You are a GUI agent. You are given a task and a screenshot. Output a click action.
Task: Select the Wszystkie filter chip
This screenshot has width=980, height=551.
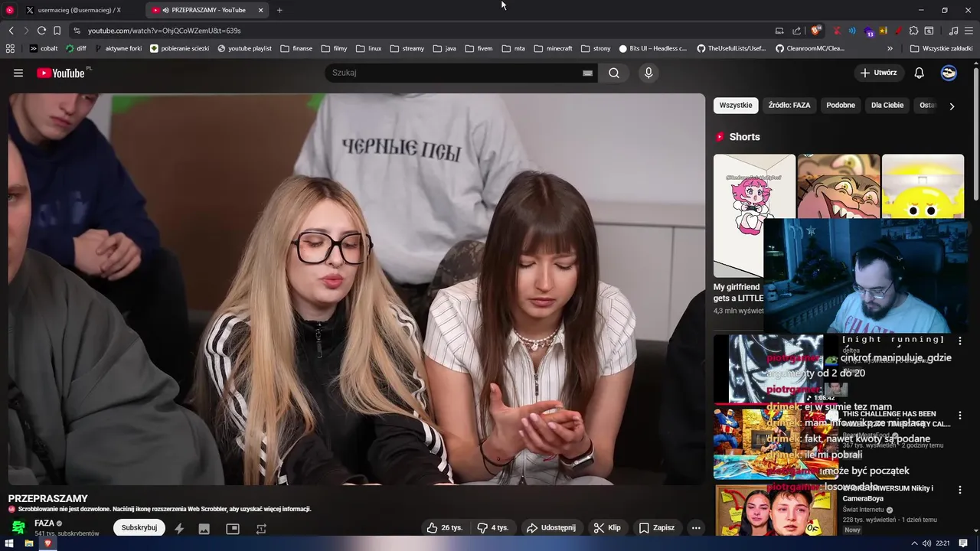736,106
